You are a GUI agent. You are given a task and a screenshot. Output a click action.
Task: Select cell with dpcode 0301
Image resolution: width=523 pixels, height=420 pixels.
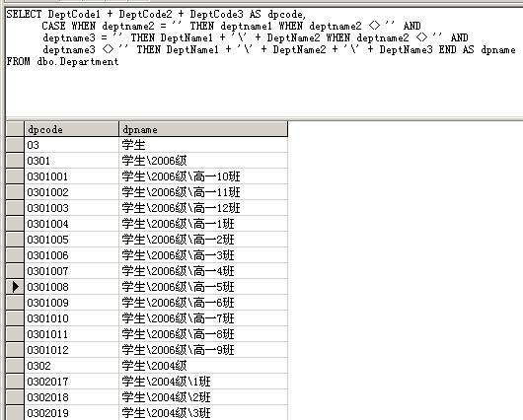point(72,161)
